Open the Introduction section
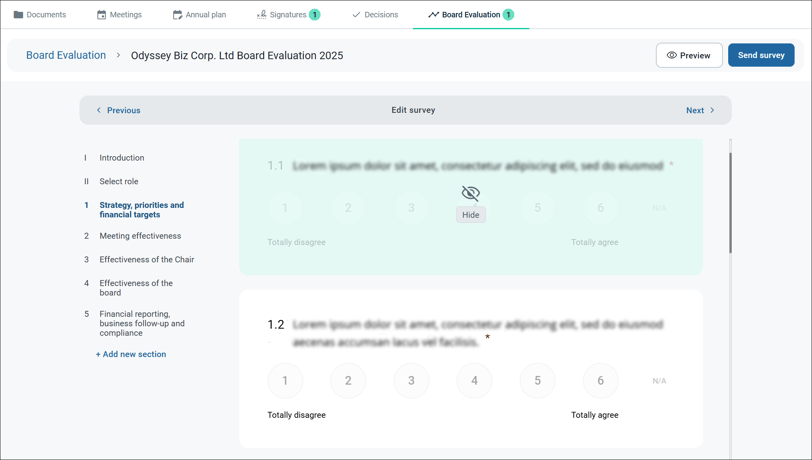 pyautogui.click(x=122, y=157)
